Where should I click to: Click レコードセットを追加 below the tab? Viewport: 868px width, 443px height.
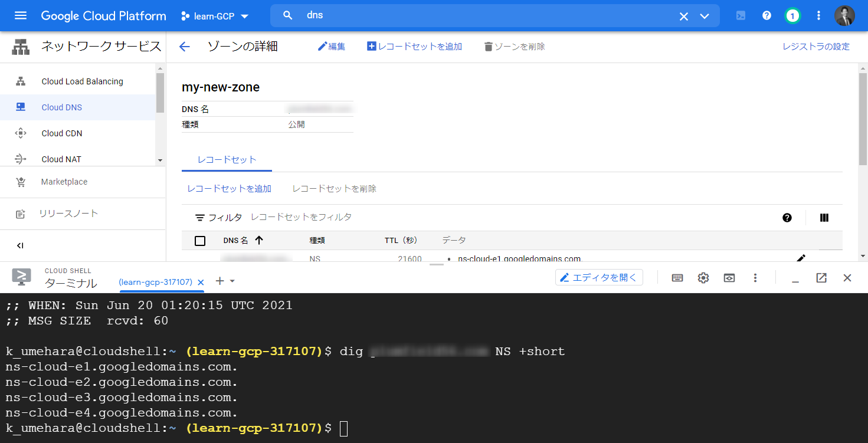coord(229,189)
